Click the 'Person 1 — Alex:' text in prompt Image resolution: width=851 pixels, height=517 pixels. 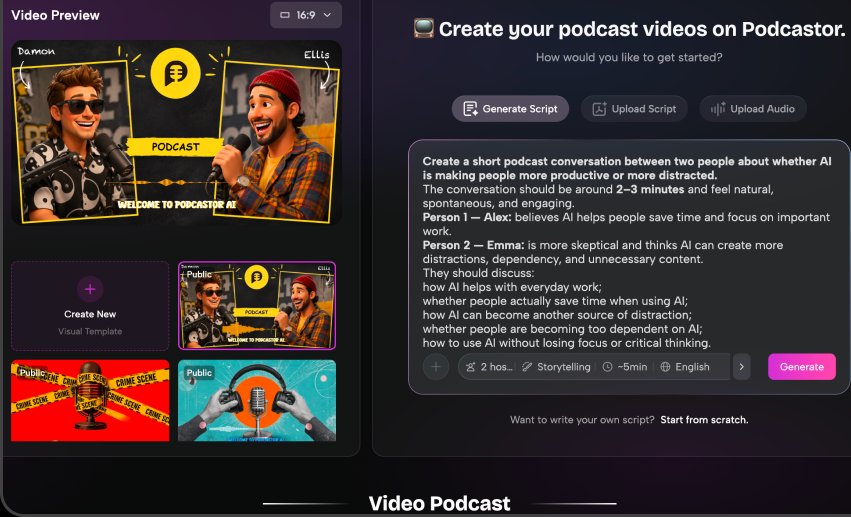click(467, 218)
